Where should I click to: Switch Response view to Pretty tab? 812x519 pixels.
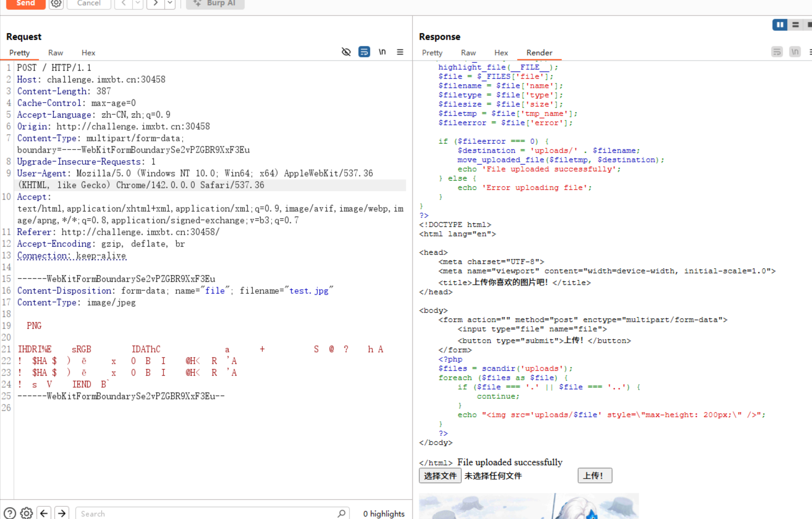click(x=432, y=53)
